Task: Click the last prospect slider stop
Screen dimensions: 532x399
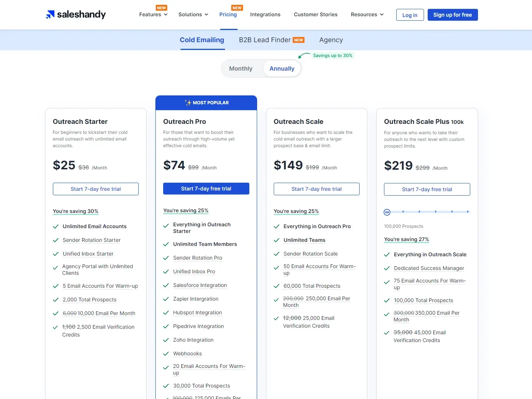Action: [468, 212]
